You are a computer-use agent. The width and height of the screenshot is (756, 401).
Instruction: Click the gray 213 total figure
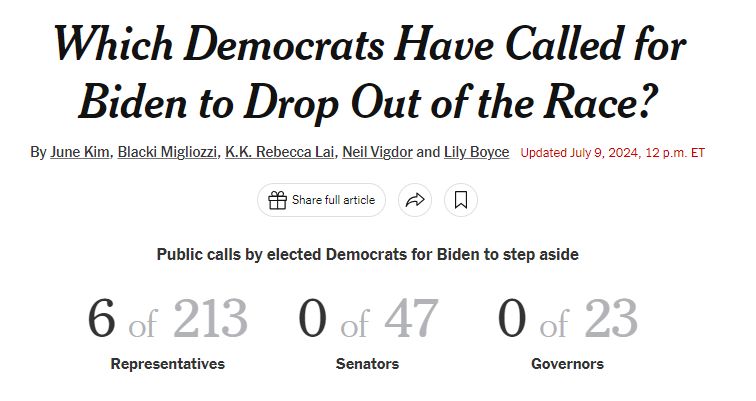tap(209, 319)
